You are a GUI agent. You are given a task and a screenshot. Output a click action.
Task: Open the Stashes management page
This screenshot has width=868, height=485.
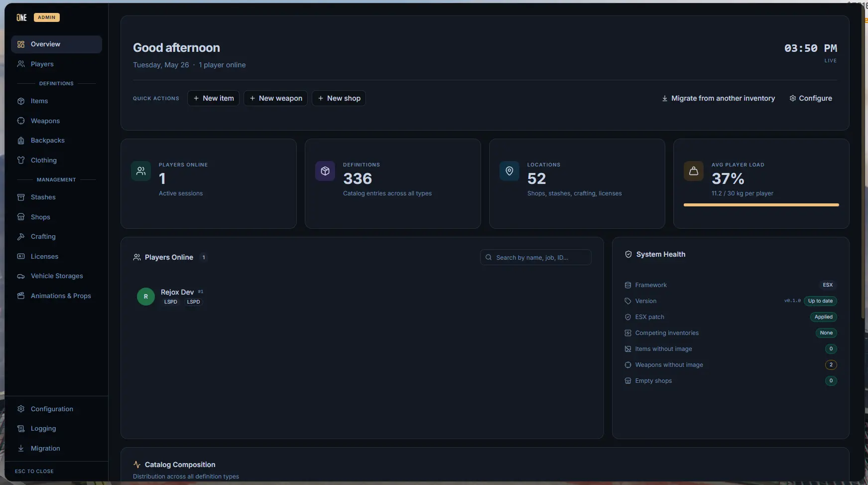(56, 197)
